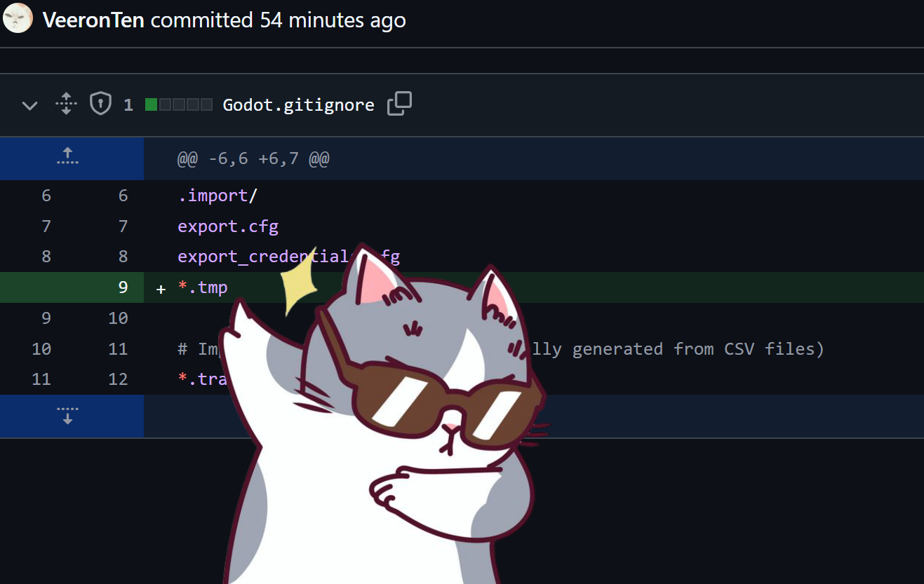Open the Godot.gitignore file name link

click(298, 105)
